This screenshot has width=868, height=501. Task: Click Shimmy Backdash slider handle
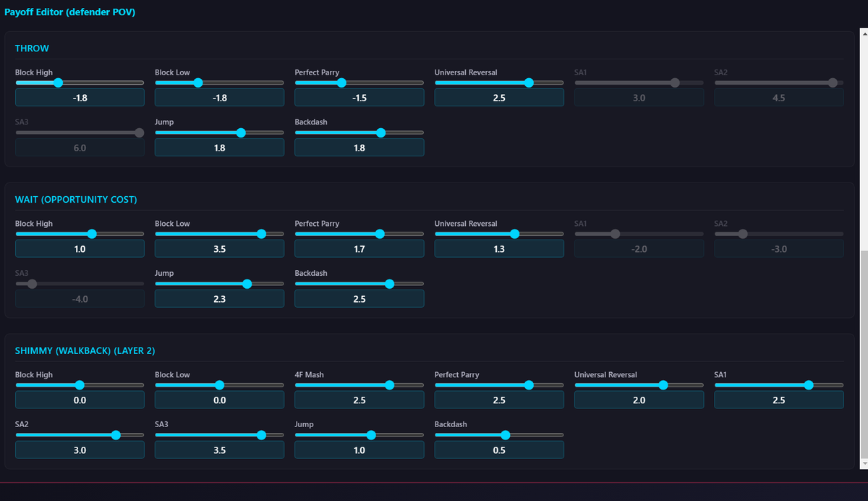pyautogui.click(x=506, y=435)
